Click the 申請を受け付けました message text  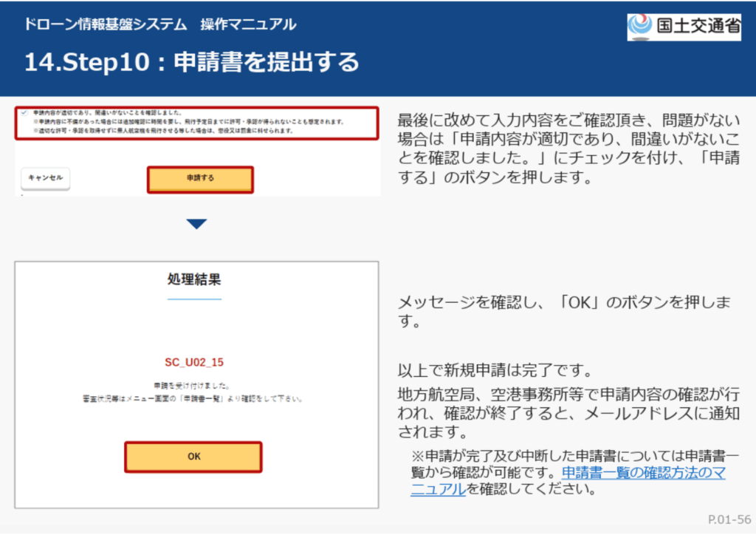point(194,386)
